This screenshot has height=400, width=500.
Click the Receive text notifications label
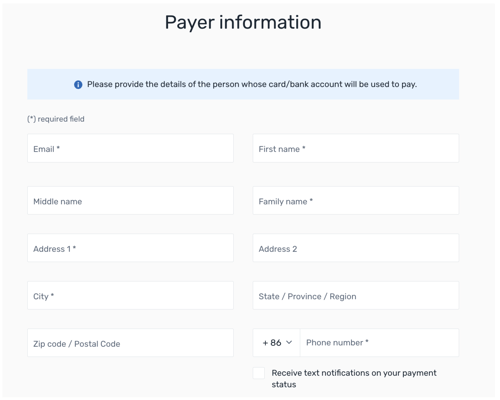click(354, 379)
